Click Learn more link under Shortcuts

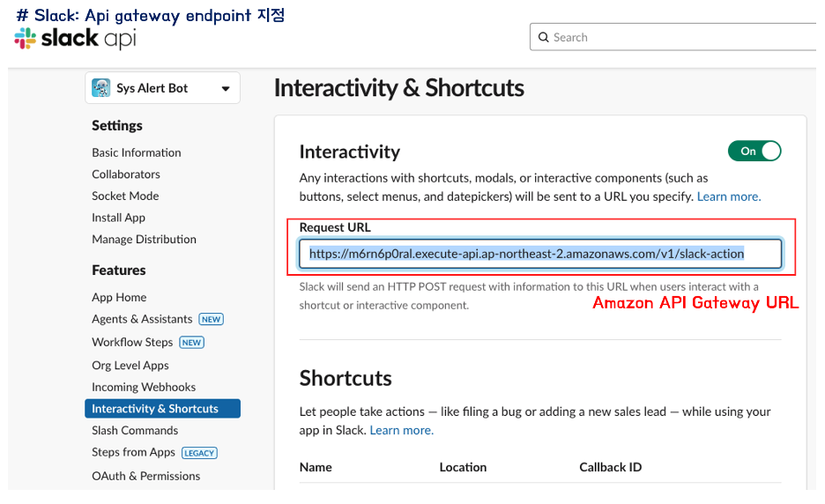click(401, 430)
